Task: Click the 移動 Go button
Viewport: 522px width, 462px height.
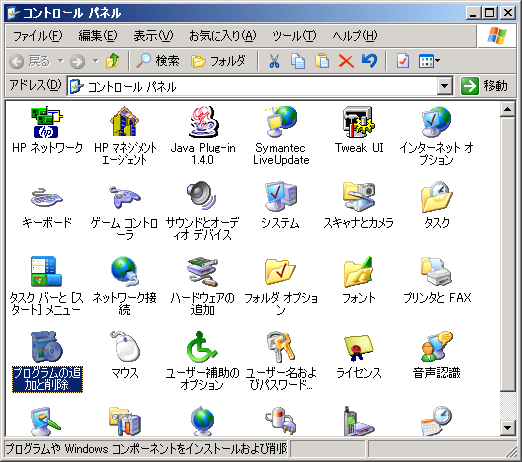Action: tap(485, 86)
